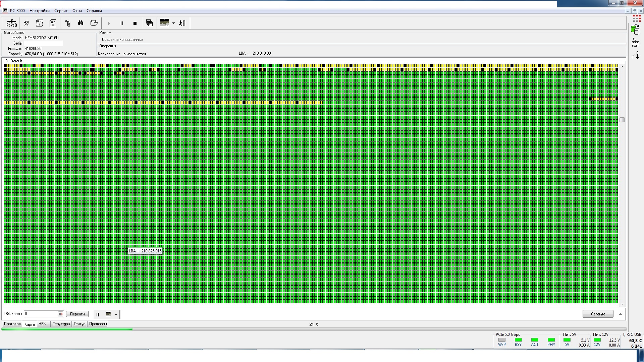Click the running man exit icon
Image resolution: width=644 pixels, height=362 pixels.
click(182, 23)
